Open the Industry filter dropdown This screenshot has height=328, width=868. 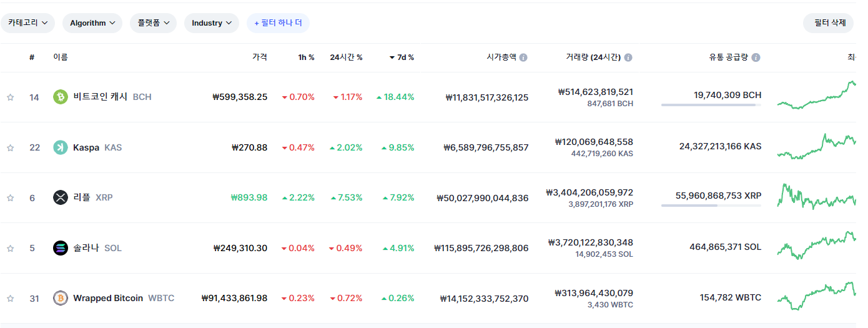[212, 23]
